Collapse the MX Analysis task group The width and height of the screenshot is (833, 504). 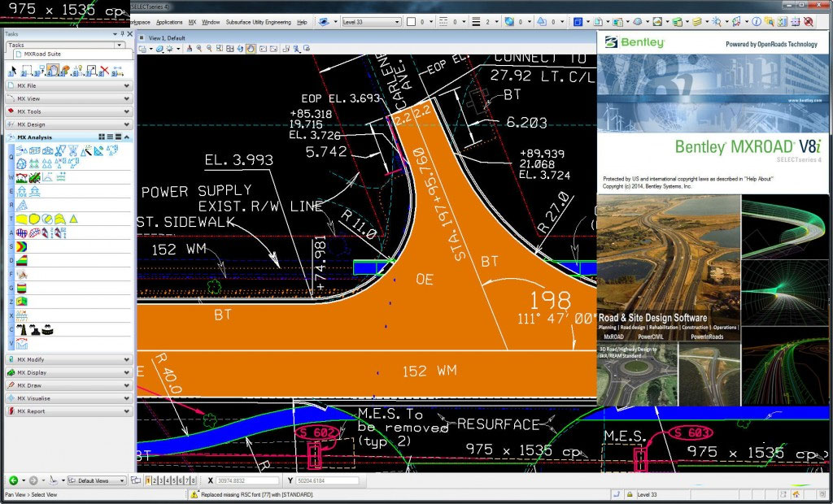(x=126, y=137)
